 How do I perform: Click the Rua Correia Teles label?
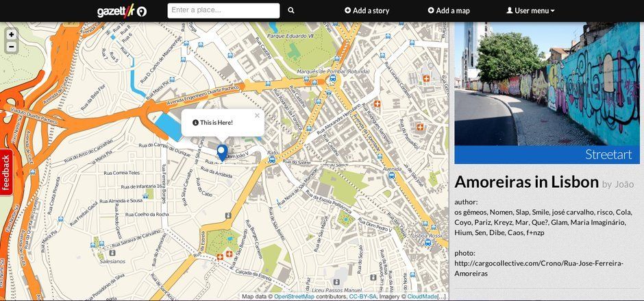click(121, 173)
